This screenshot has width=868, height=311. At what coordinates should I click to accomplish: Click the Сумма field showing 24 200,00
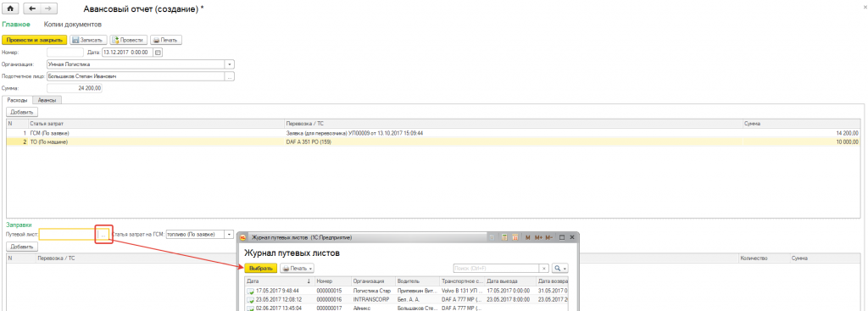tap(75, 88)
